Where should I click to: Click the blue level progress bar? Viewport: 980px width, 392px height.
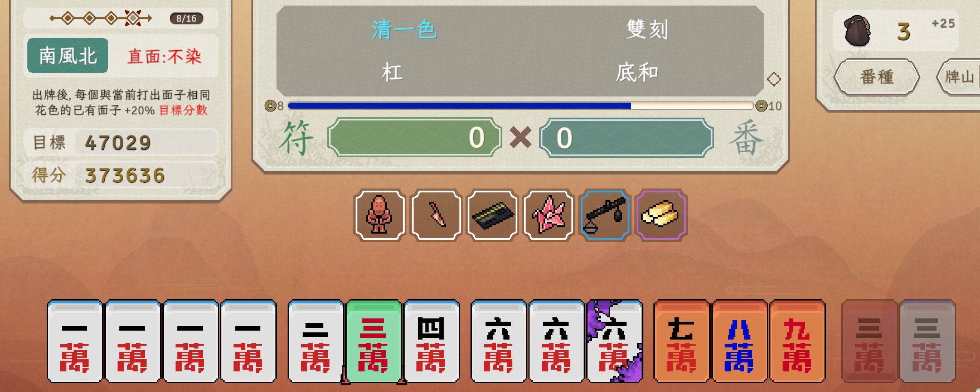point(520,105)
